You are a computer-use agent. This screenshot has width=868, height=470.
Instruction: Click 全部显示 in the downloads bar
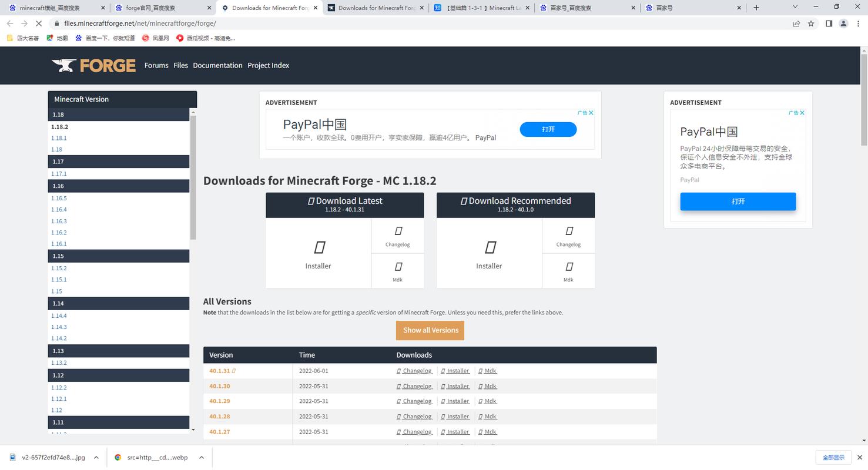pos(833,457)
